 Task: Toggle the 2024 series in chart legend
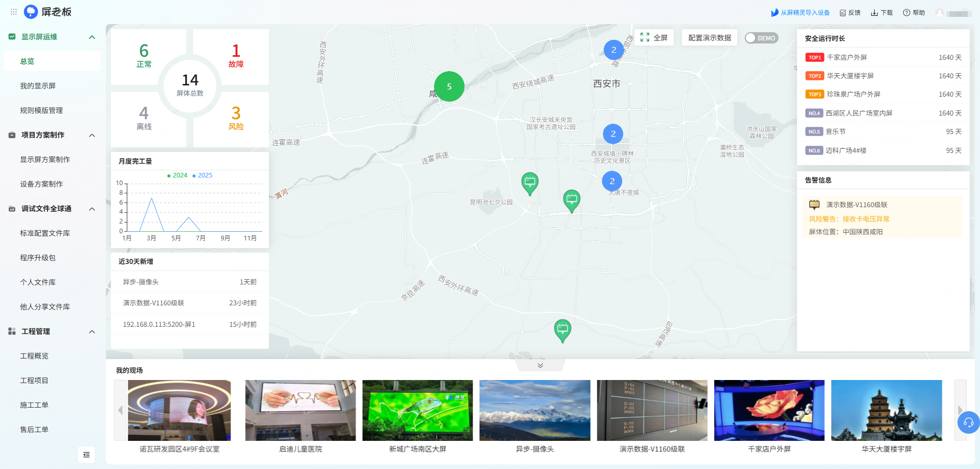(x=177, y=175)
